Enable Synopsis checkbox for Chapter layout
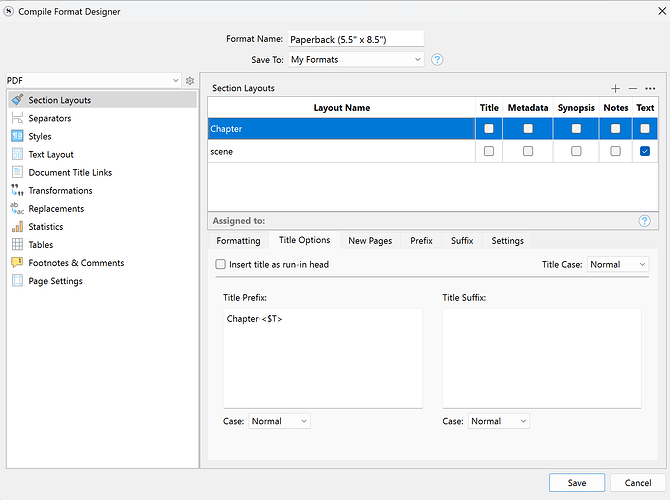The width and height of the screenshot is (670, 500). pyautogui.click(x=576, y=128)
